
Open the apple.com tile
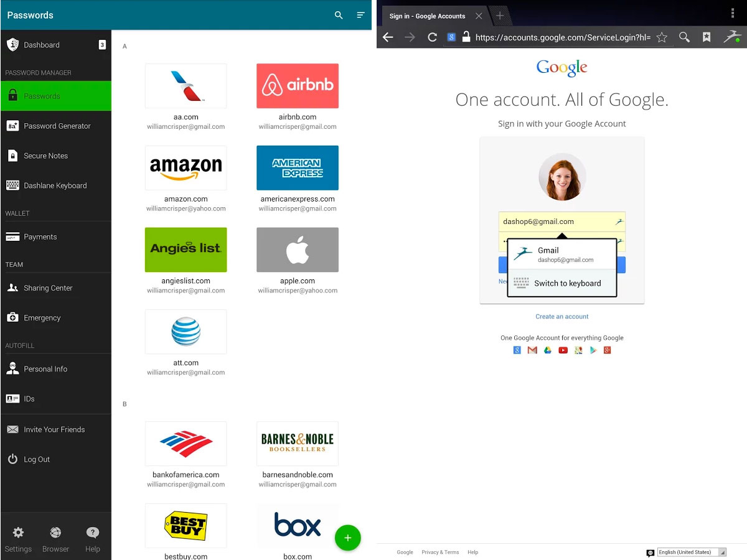298,250
